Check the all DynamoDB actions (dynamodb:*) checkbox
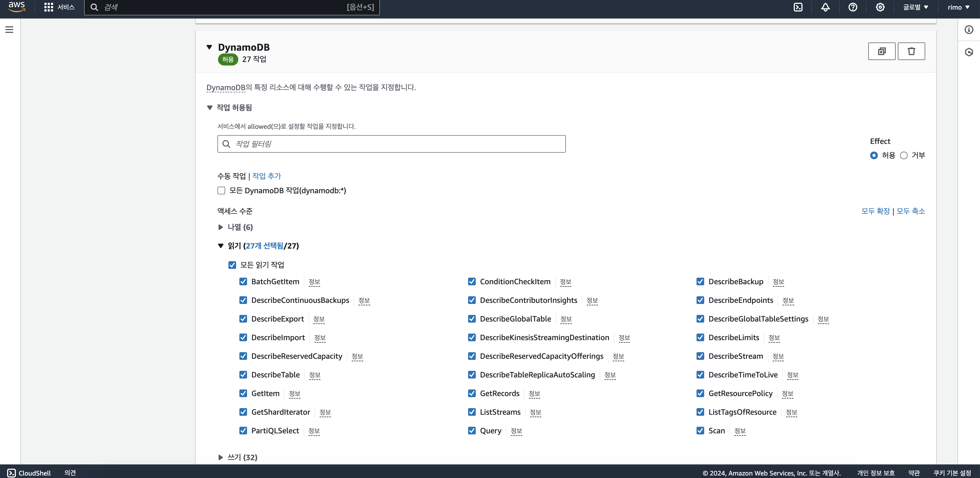The width and height of the screenshot is (980, 478). [221, 191]
